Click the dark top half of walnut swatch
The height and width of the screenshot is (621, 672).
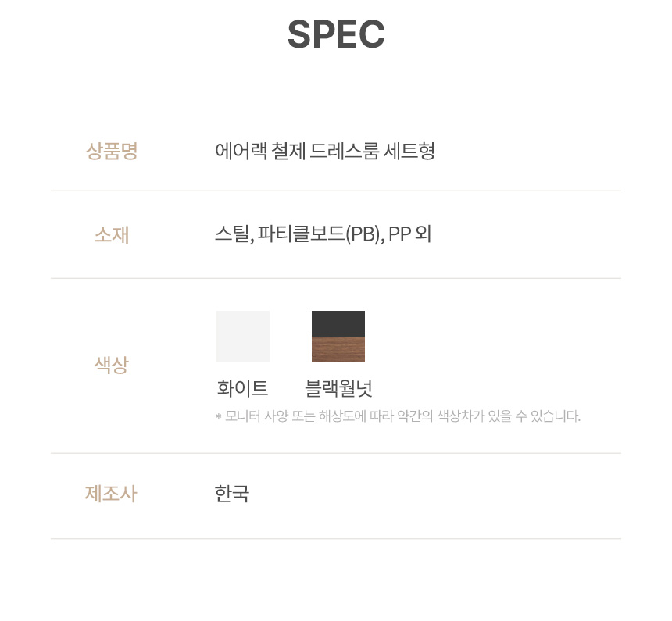point(338,323)
